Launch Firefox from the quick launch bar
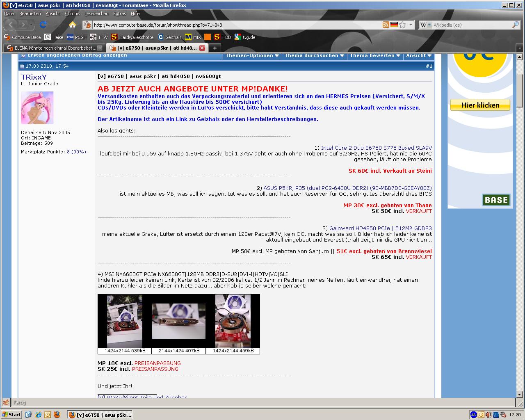This screenshot has height=420, width=525. [57, 415]
